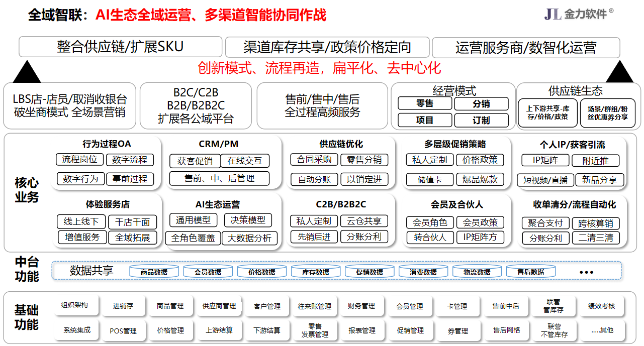This screenshot has height=346, width=644.
Task: Select the 流程岗位 box in 行为过程OA
Action: pos(79,160)
